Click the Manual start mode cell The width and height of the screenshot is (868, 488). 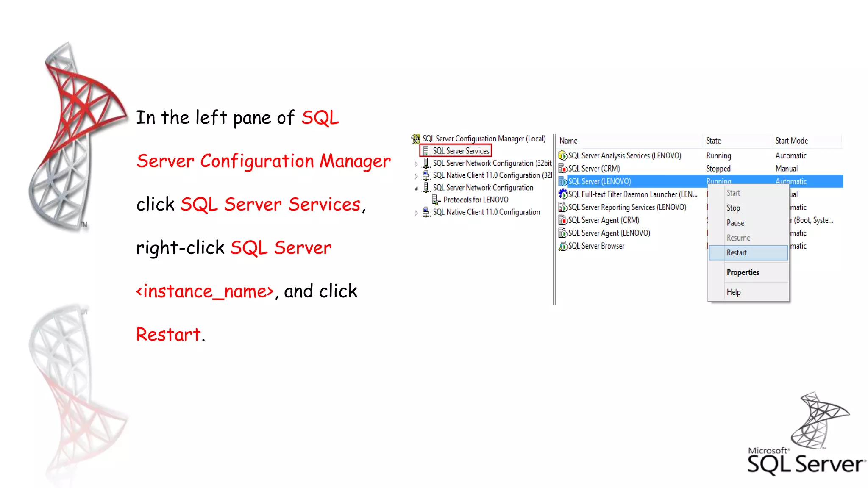coord(786,169)
